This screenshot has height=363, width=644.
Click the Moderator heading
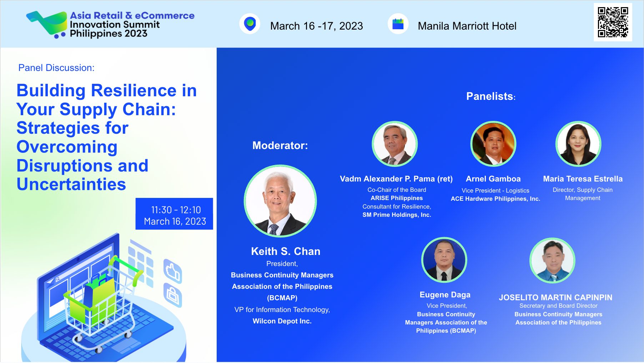tap(280, 145)
